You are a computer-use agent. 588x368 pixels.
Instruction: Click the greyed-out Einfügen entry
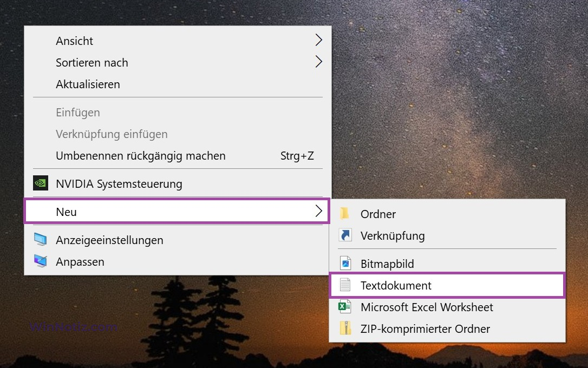point(78,113)
